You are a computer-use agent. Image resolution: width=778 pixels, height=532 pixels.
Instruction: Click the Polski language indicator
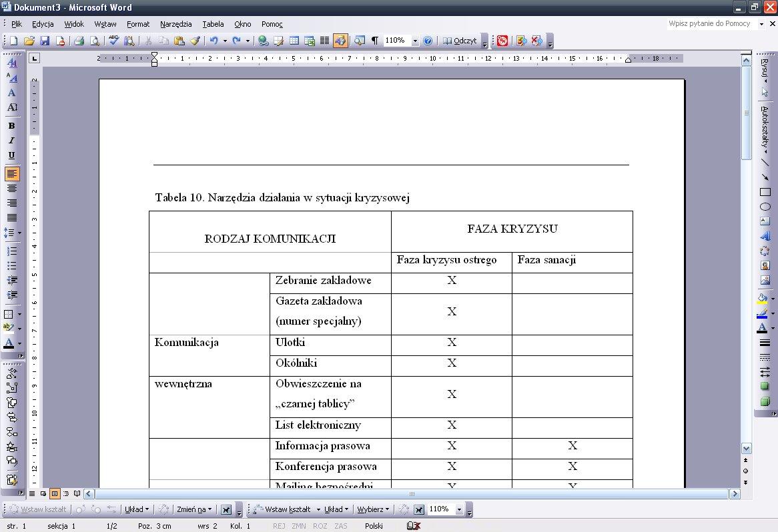[374, 526]
